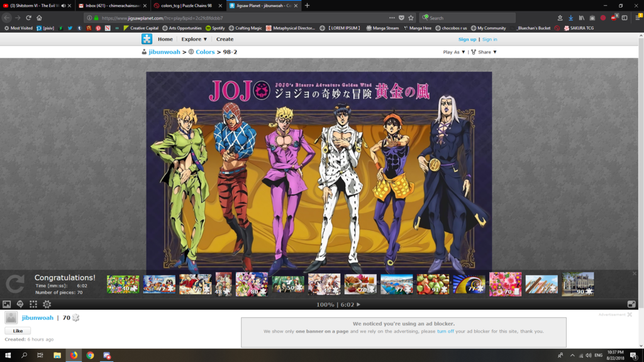Open page actions ellipsis menu
The image size is (644, 362).
[392, 18]
